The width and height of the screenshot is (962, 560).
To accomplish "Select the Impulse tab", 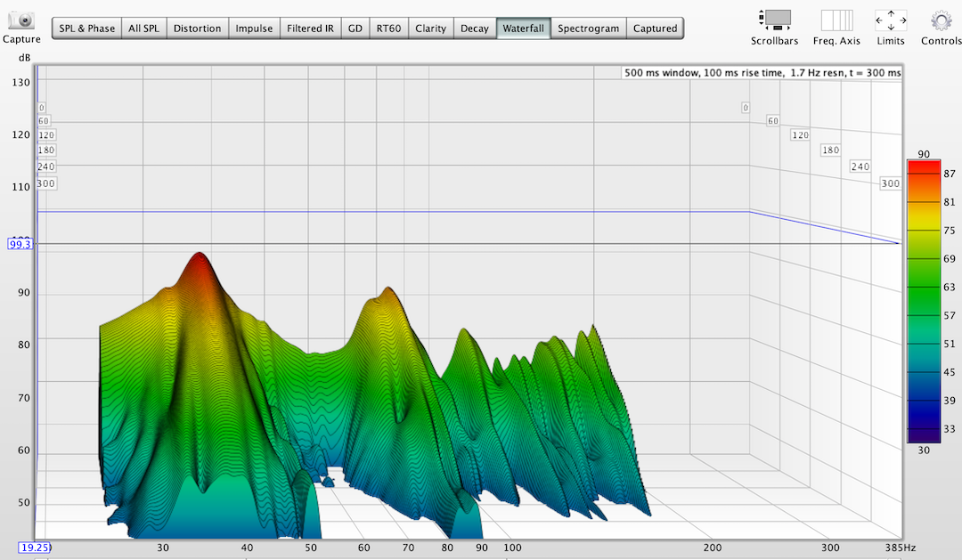I will pos(254,28).
